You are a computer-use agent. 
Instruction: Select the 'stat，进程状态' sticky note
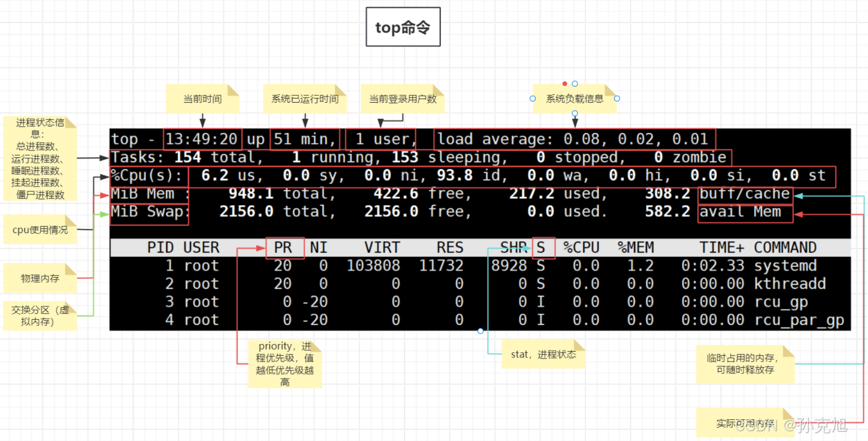pyautogui.click(x=543, y=354)
